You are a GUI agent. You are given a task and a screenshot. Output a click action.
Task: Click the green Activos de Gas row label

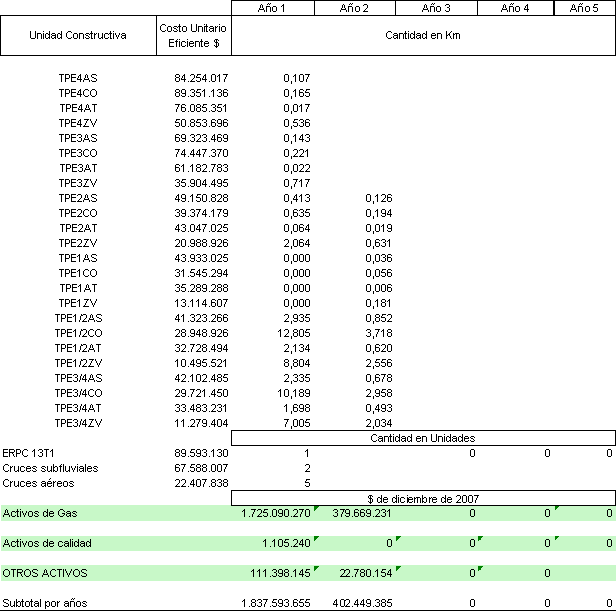pos(40,513)
